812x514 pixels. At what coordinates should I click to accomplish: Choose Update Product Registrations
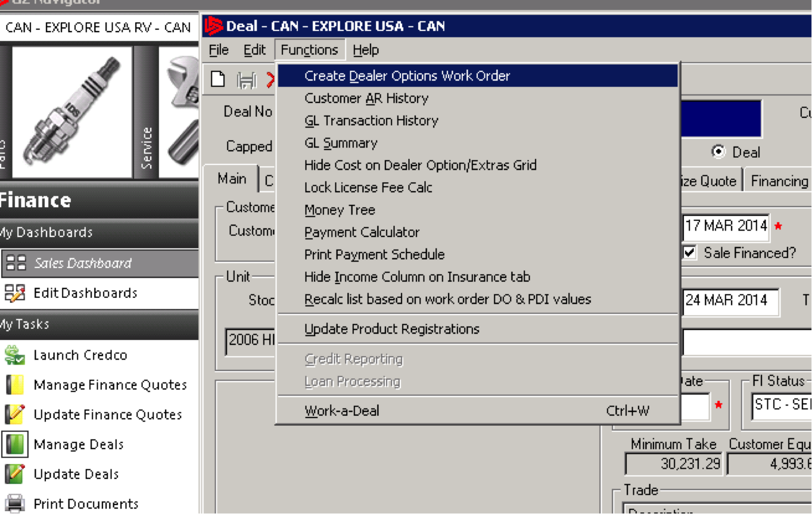coord(478,329)
